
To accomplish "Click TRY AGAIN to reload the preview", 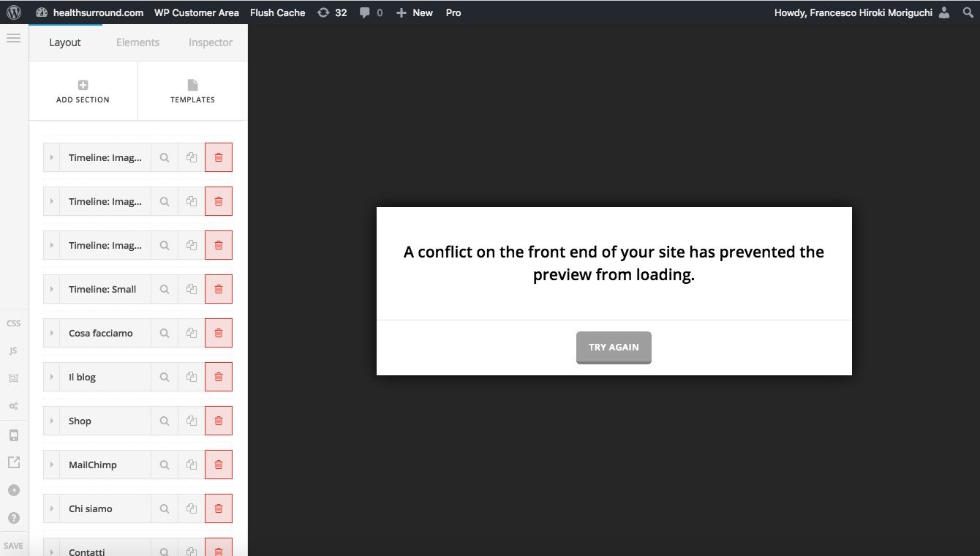I will pos(614,347).
